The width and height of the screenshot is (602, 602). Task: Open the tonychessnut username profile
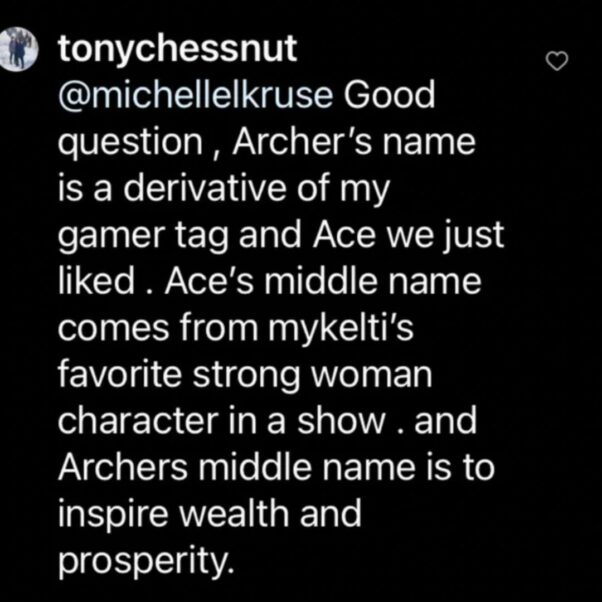tap(177, 49)
